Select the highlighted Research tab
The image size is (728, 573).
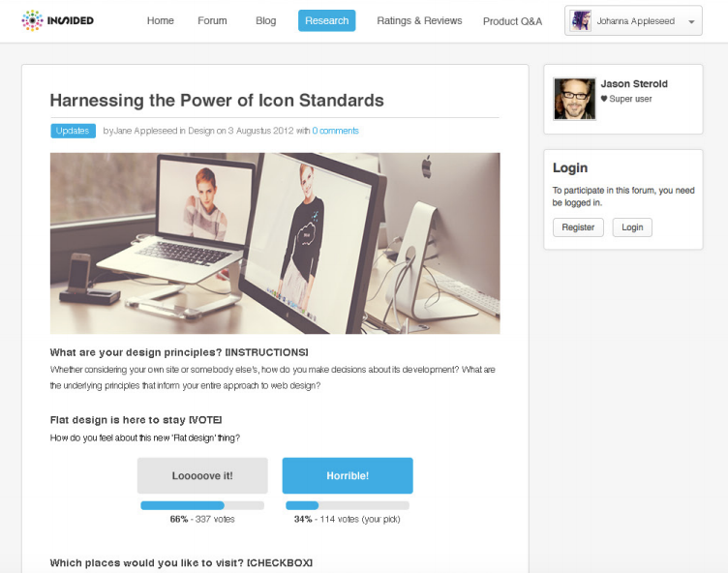tap(327, 20)
